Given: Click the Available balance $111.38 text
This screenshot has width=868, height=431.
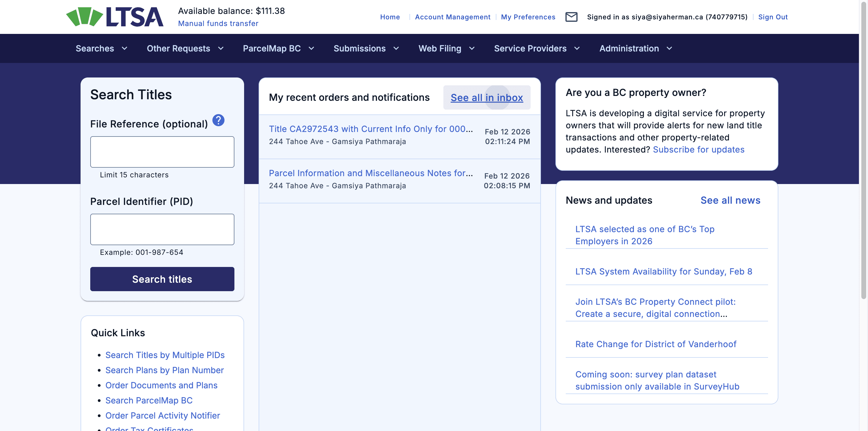Looking at the screenshot, I should click(x=231, y=11).
